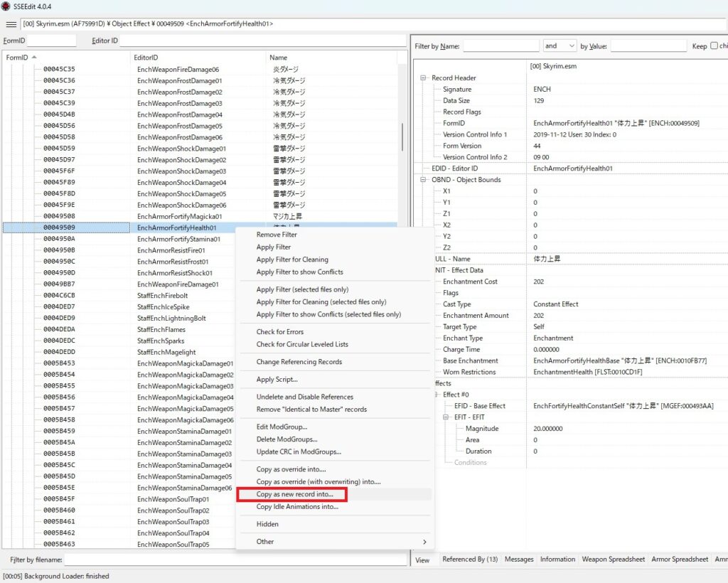Collapse the OBND - Object Bounds node
Image resolution: width=728 pixels, height=583 pixels.
pos(424,180)
